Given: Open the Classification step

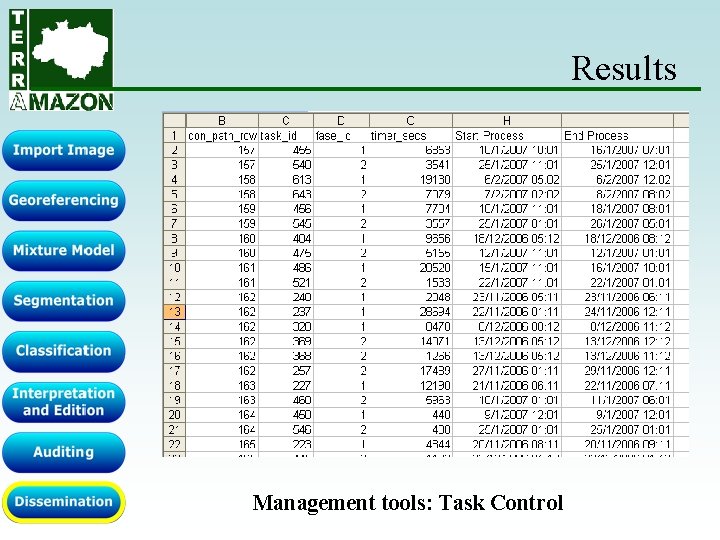Looking at the screenshot, I should pyautogui.click(x=63, y=351).
